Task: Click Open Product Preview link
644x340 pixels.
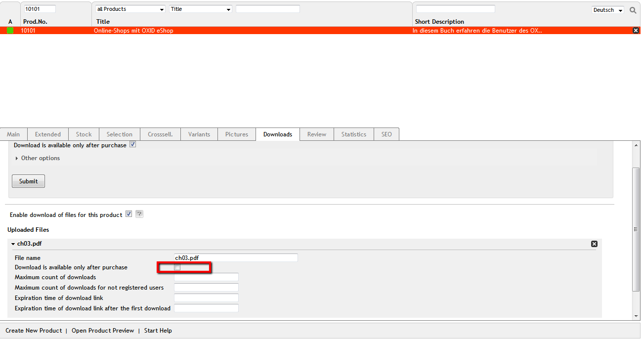Action: click(103, 331)
